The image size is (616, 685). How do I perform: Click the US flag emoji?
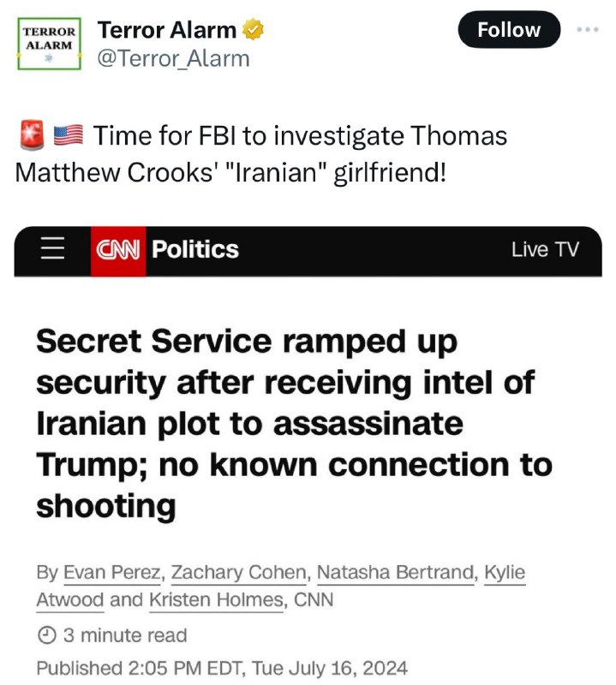tap(69, 134)
